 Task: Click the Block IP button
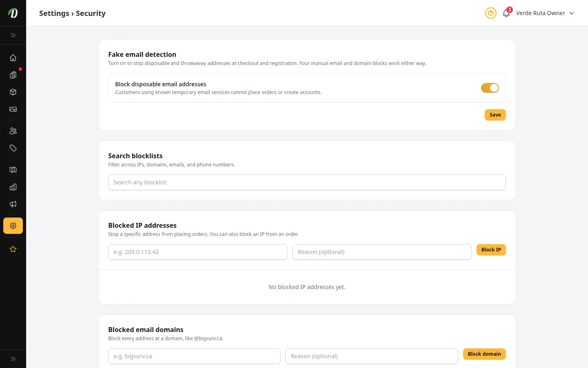pos(491,250)
